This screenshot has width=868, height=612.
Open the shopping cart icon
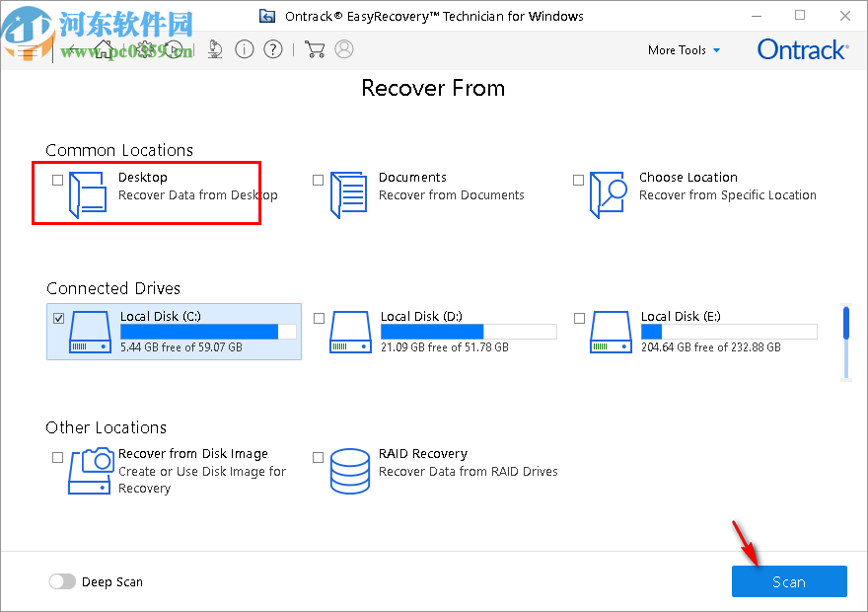[x=316, y=49]
